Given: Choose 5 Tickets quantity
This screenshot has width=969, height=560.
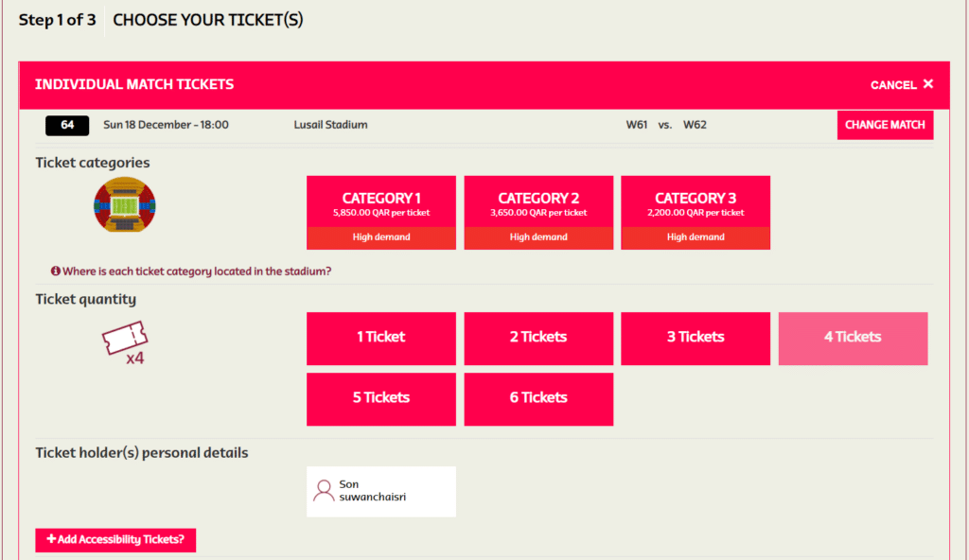Looking at the screenshot, I should coord(381,398).
